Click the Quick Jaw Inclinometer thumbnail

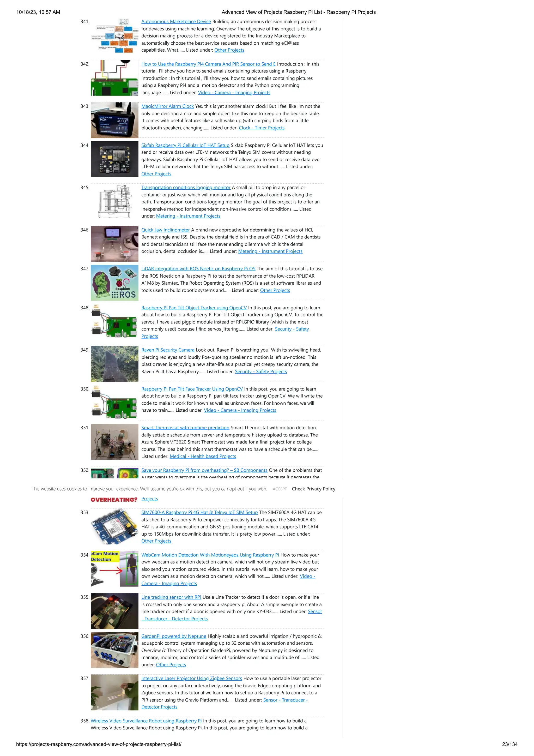coord(114,244)
